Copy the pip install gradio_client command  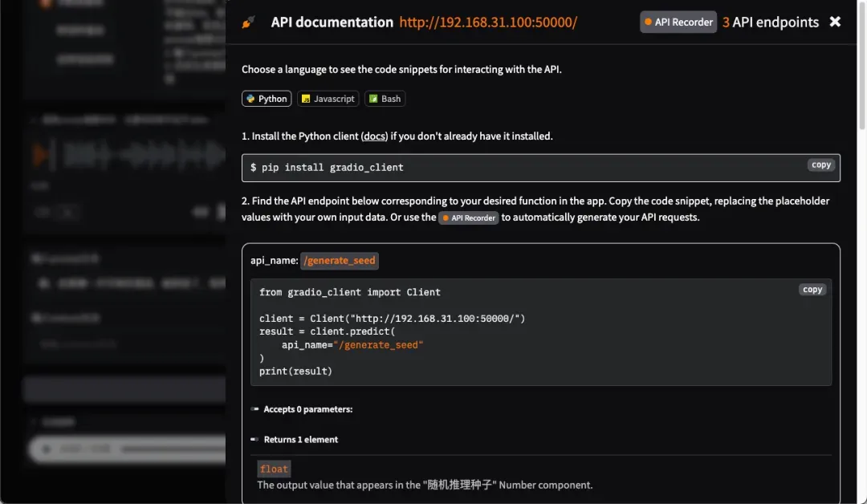(820, 165)
